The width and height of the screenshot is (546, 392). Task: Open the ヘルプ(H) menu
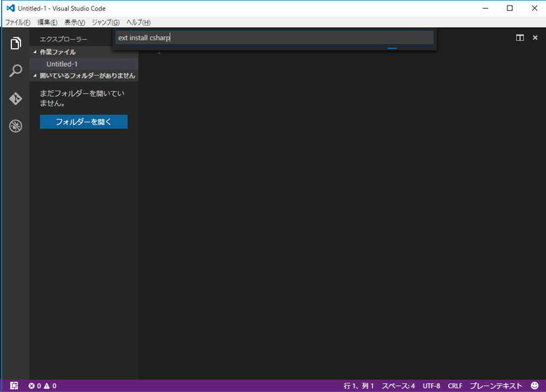coord(139,22)
